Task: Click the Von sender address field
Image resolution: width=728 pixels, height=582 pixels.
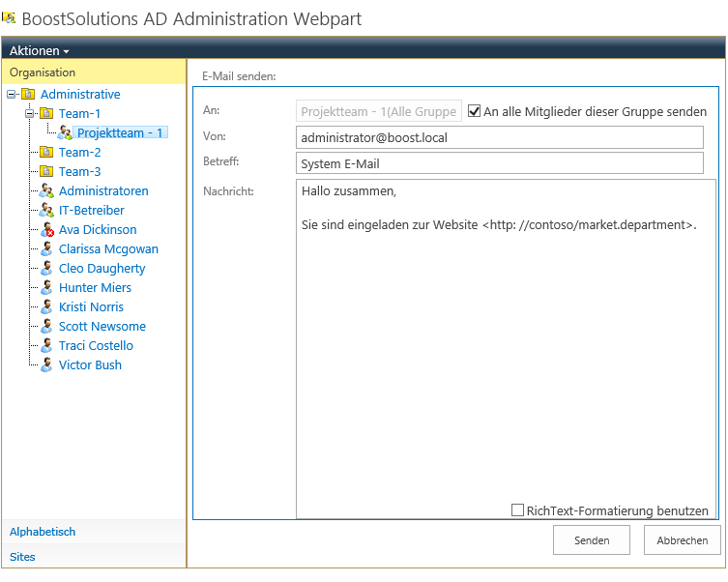Action: click(x=499, y=138)
